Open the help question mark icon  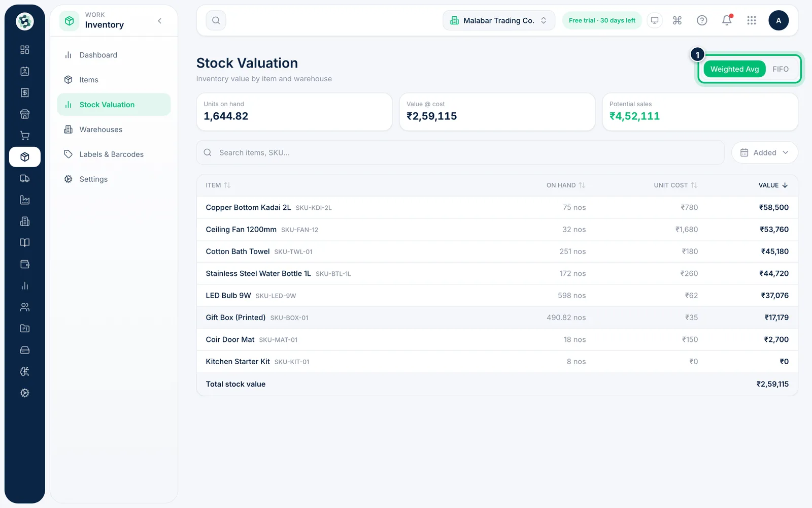pos(702,20)
